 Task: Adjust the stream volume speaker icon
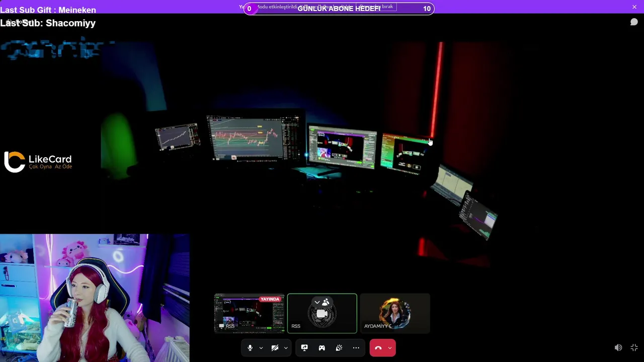pyautogui.click(x=618, y=348)
